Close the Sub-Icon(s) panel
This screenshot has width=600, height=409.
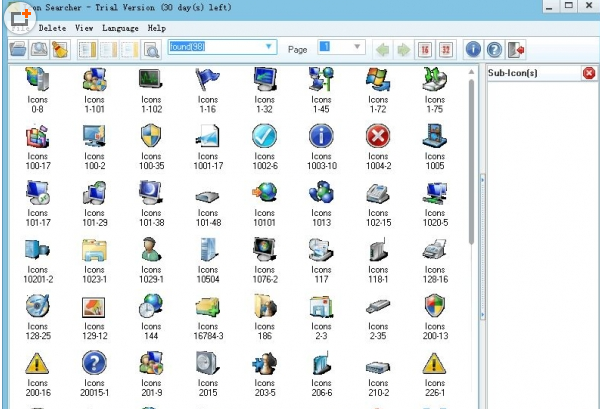point(589,73)
